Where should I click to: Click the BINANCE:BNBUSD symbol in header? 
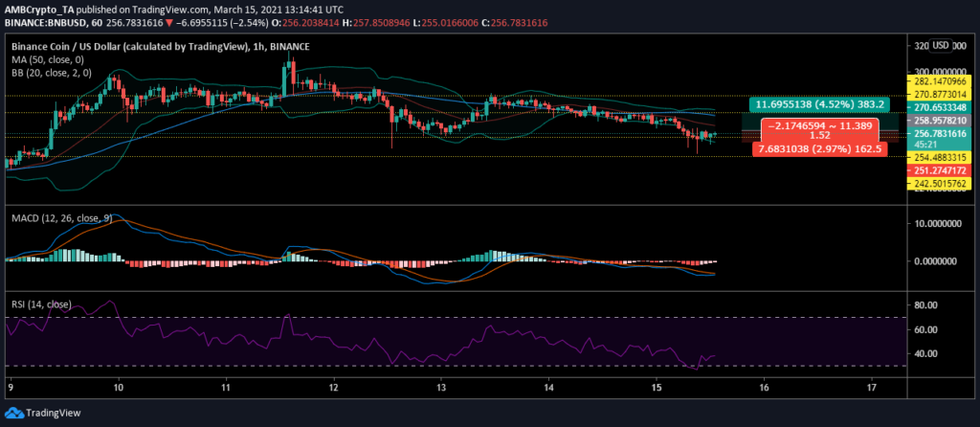[43, 22]
